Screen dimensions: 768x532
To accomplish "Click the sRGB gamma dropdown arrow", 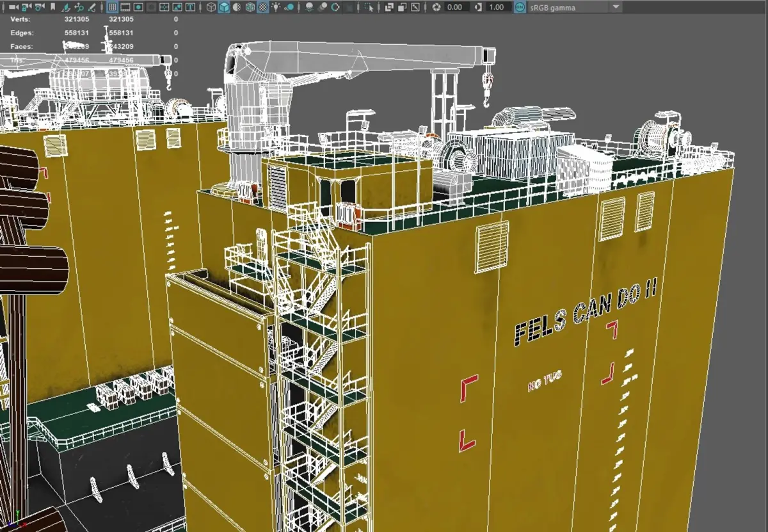I will pyautogui.click(x=616, y=7).
